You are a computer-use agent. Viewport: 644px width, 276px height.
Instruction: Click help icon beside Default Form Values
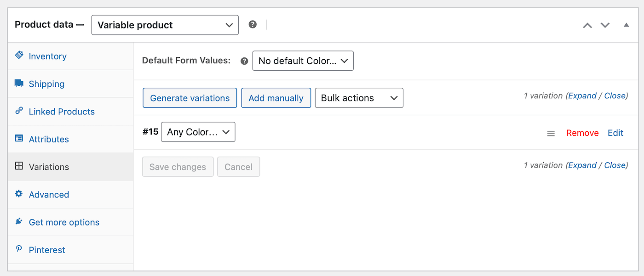click(x=244, y=61)
